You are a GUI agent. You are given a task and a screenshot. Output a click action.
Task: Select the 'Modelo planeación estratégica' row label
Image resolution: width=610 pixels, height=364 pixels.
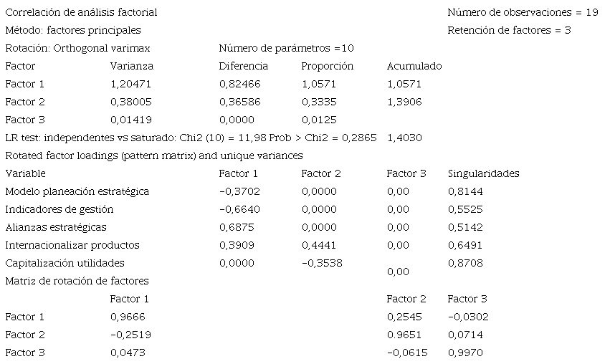coord(77,191)
